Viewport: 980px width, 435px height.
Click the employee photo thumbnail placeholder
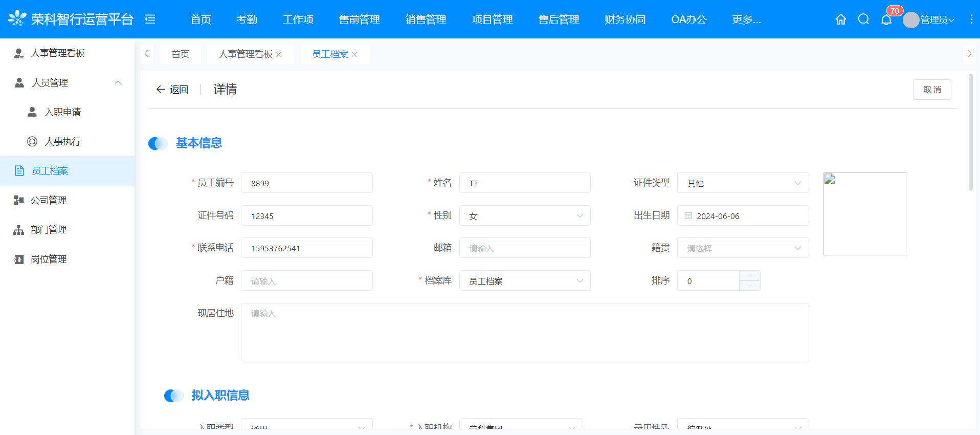864,214
